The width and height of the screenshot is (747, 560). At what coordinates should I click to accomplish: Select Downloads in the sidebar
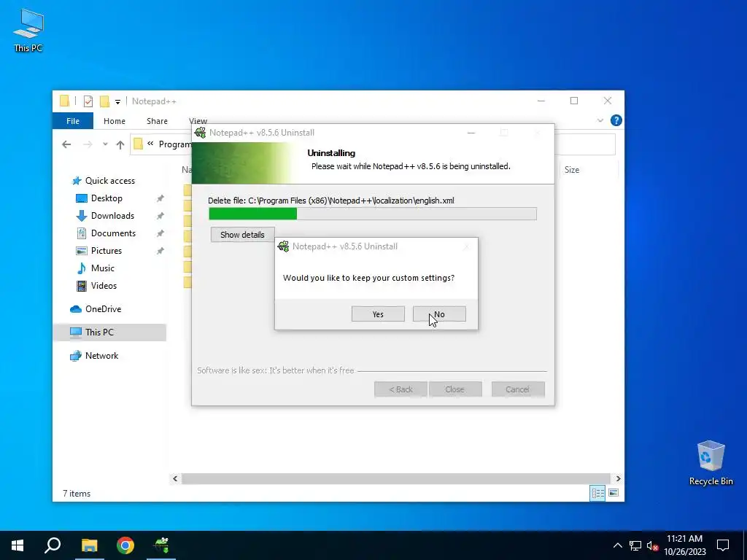click(112, 216)
